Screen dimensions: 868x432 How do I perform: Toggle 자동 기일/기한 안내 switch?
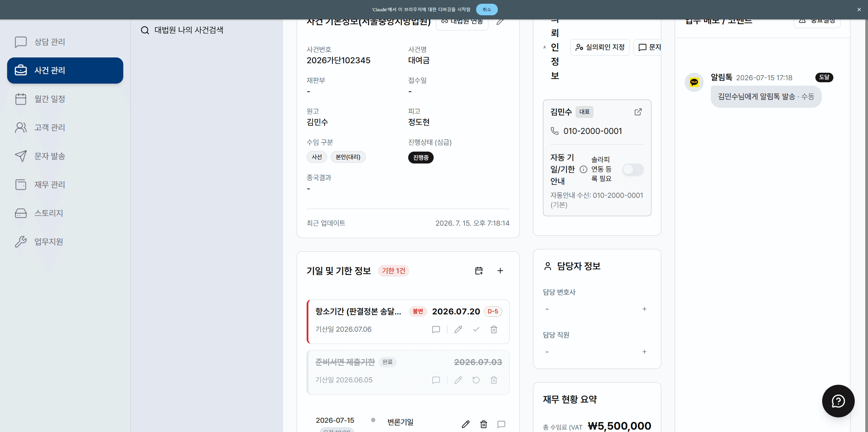point(633,169)
